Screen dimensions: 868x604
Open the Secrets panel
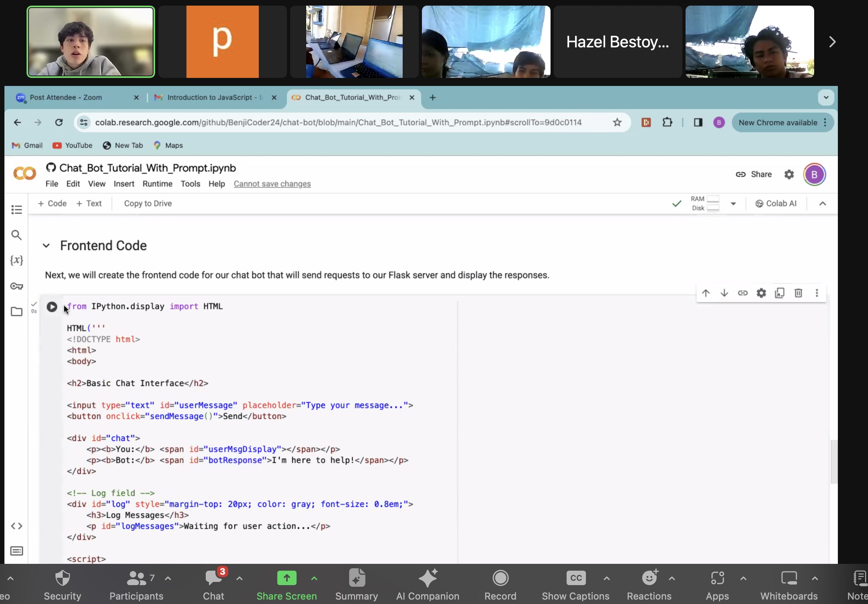pos(16,286)
